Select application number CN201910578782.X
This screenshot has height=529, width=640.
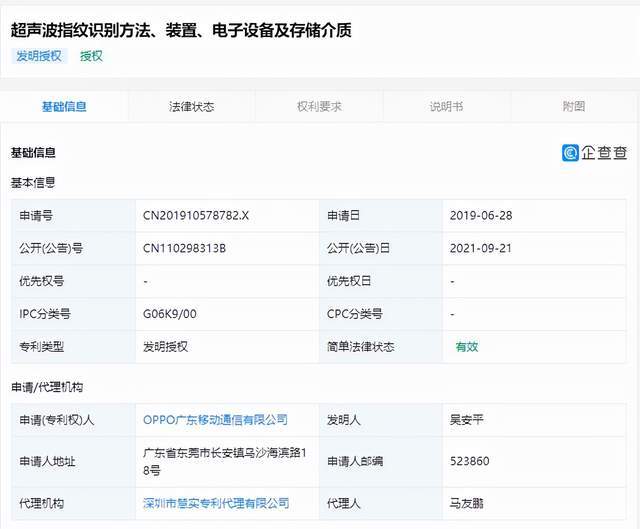pyautogui.click(x=196, y=216)
